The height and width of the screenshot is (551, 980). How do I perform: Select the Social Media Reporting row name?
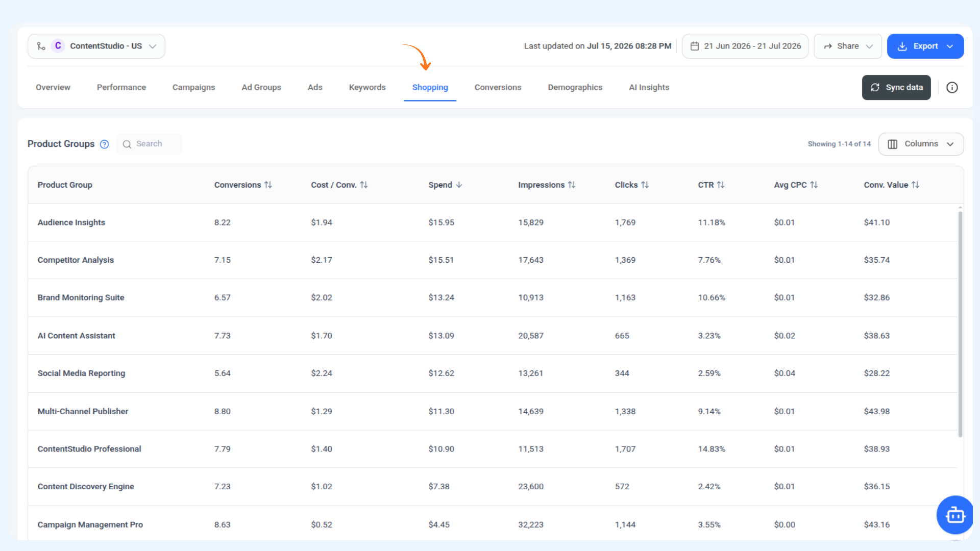(81, 373)
